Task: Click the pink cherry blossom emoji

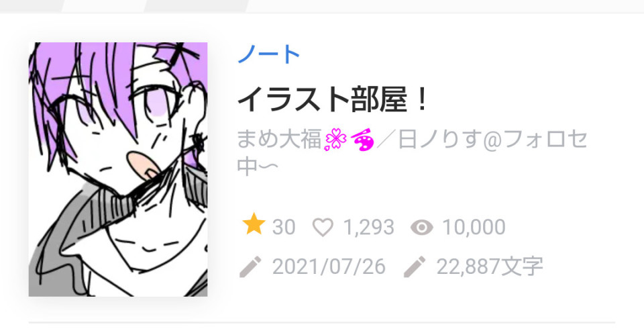Action: click(x=335, y=140)
